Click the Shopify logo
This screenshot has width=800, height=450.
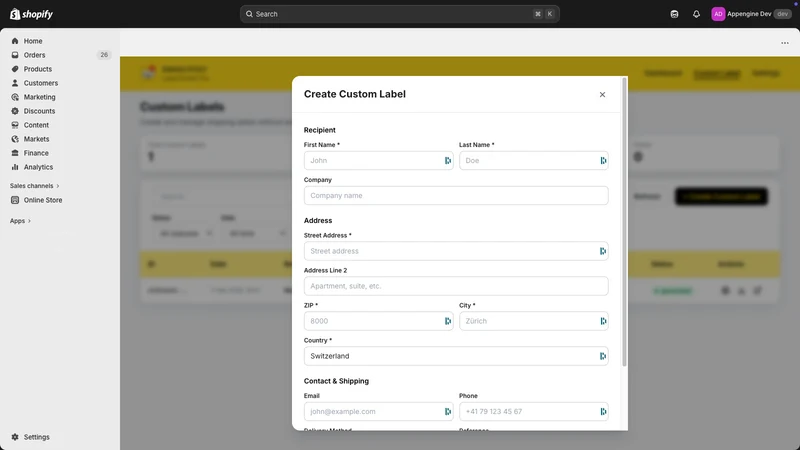click(31, 14)
